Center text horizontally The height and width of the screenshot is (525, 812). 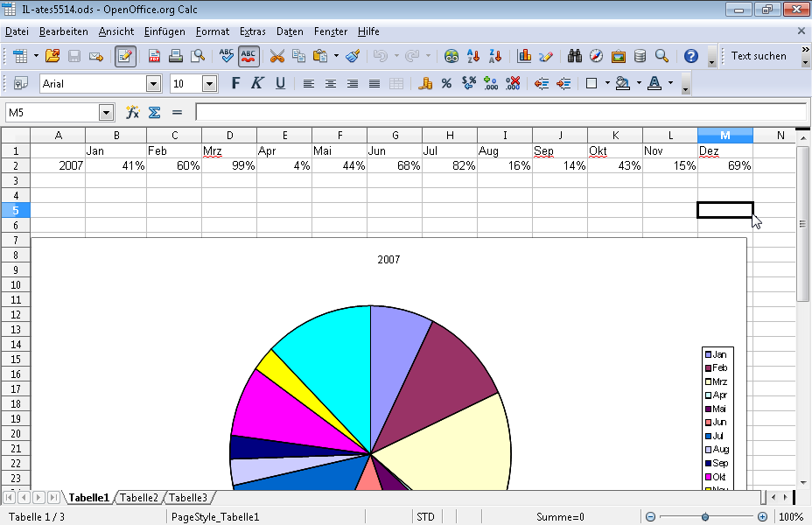coord(331,83)
